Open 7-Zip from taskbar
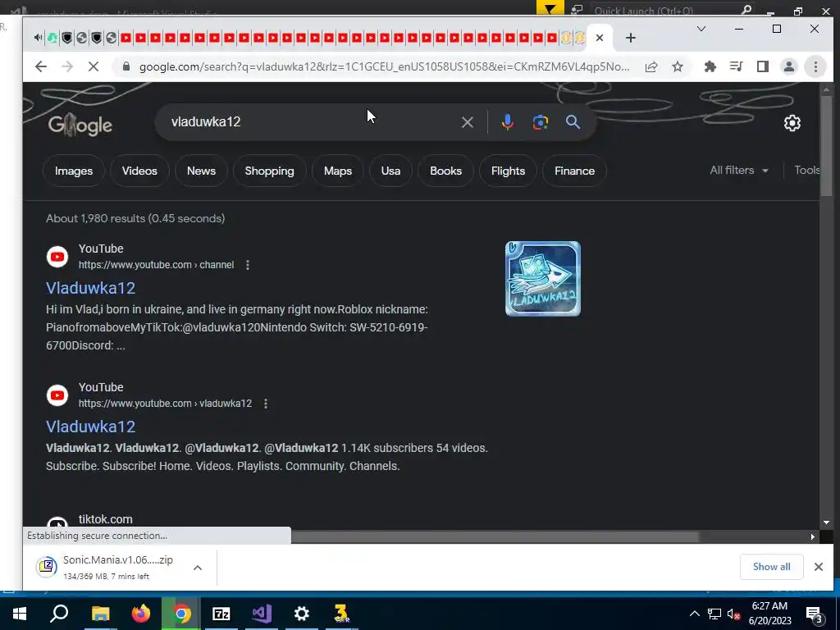This screenshot has height=630, width=840. 221,614
